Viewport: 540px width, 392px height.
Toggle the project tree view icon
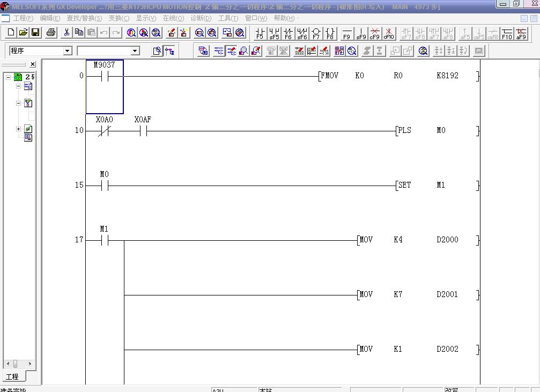pos(170,51)
